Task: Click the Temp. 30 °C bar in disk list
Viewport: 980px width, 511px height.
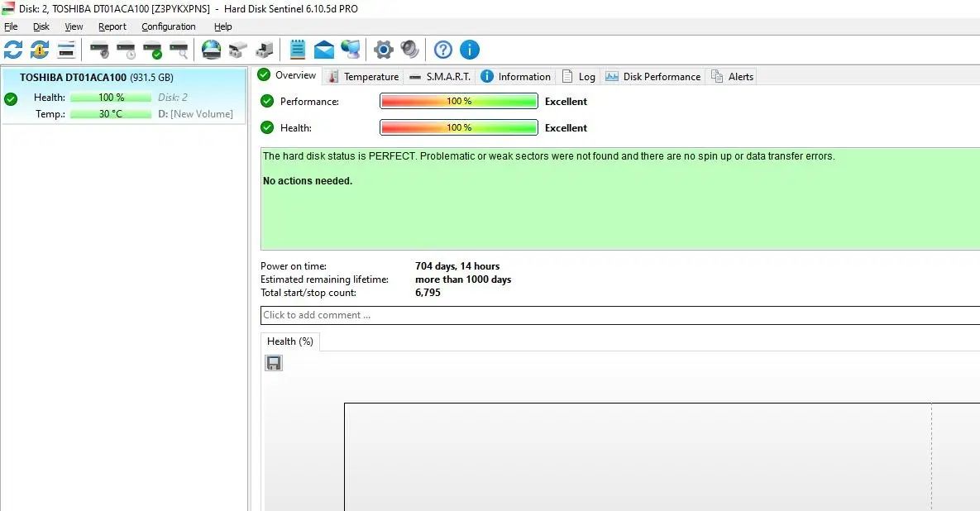Action: [x=111, y=114]
